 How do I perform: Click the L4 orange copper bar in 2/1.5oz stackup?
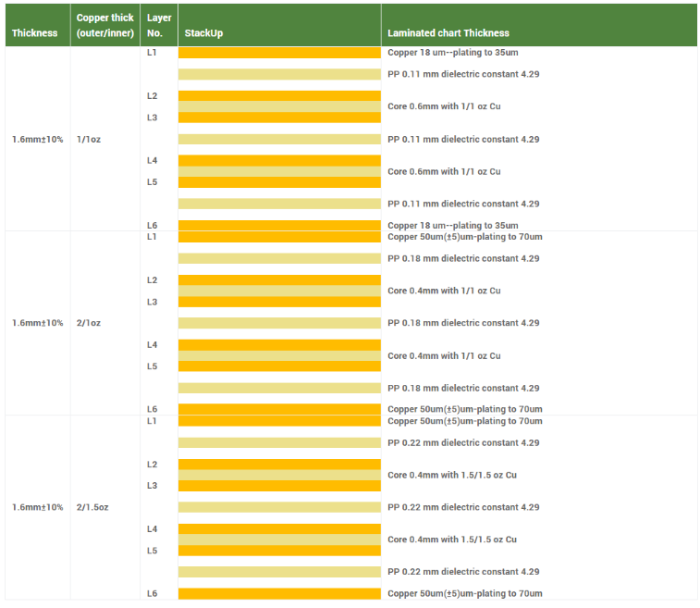(279, 529)
